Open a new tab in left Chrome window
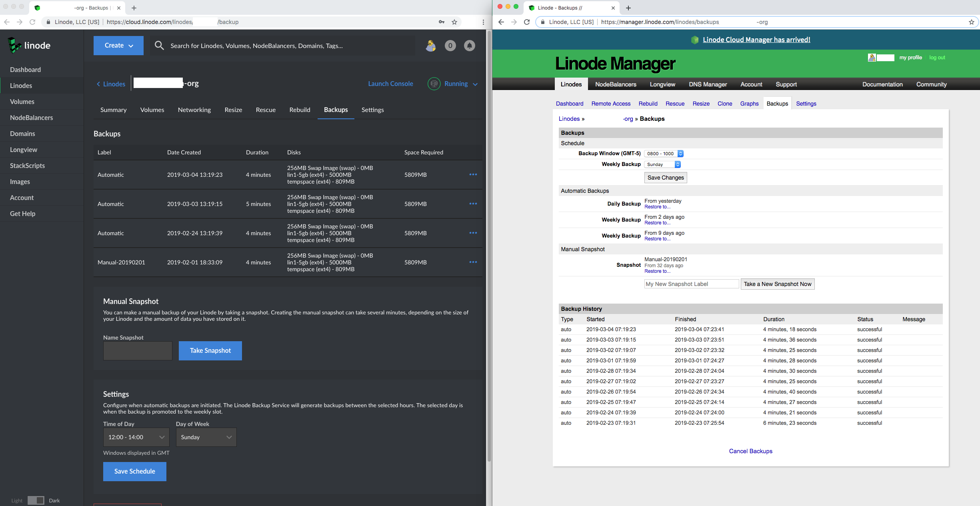The width and height of the screenshot is (980, 506). tap(134, 8)
